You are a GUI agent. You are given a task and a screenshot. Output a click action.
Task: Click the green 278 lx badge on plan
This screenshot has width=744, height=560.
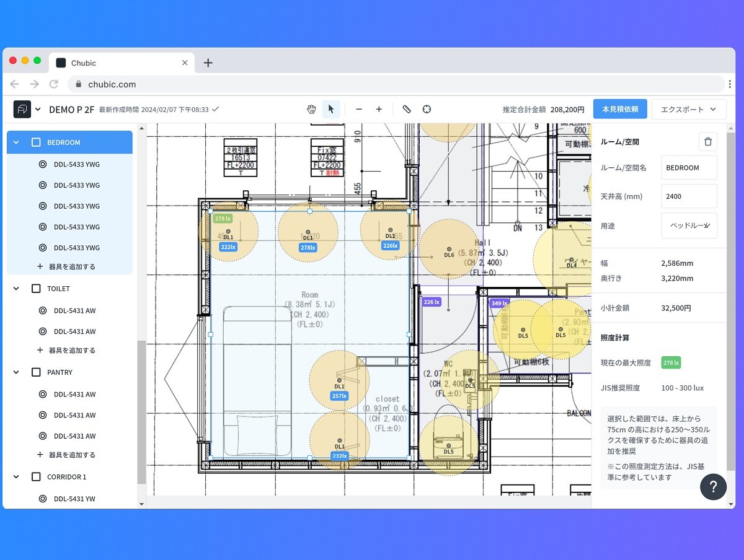pos(223,219)
